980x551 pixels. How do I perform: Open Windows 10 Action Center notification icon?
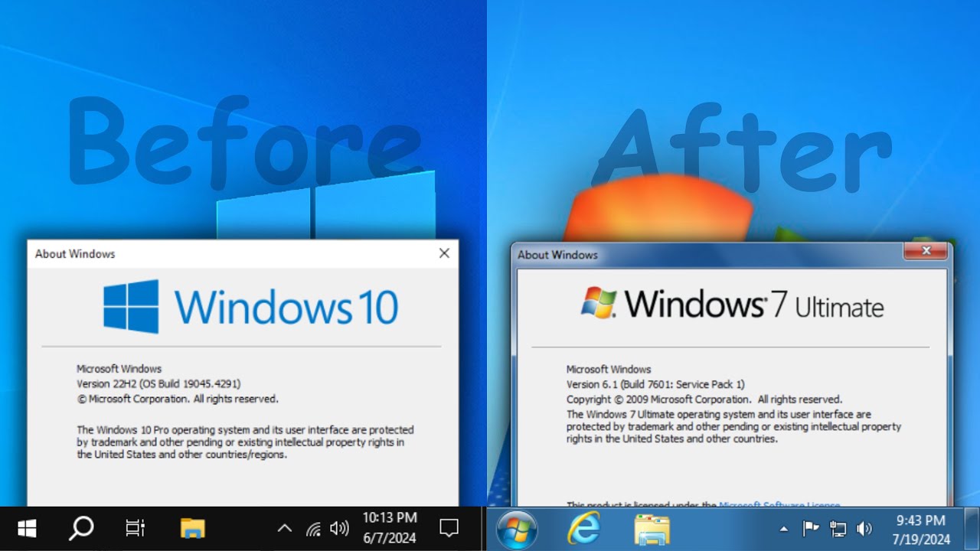click(x=449, y=528)
